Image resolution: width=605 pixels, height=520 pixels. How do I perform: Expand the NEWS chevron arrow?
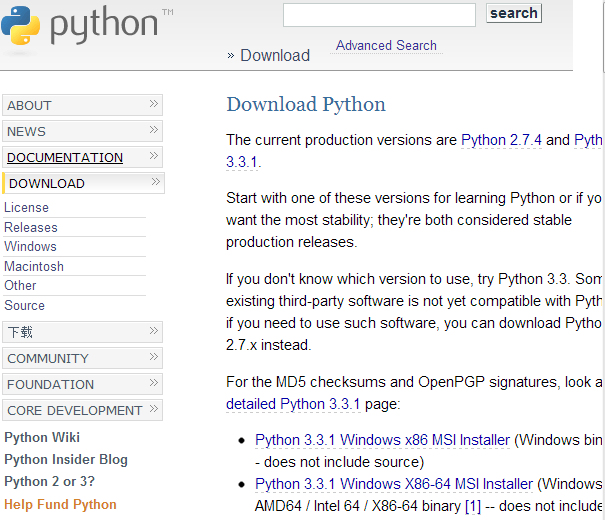coord(154,129)
